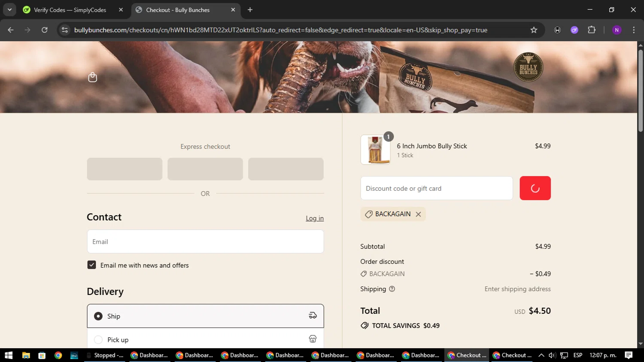The image size is (644, 362).
Task: Open Windows notification center icon
Action: (629, 355)
